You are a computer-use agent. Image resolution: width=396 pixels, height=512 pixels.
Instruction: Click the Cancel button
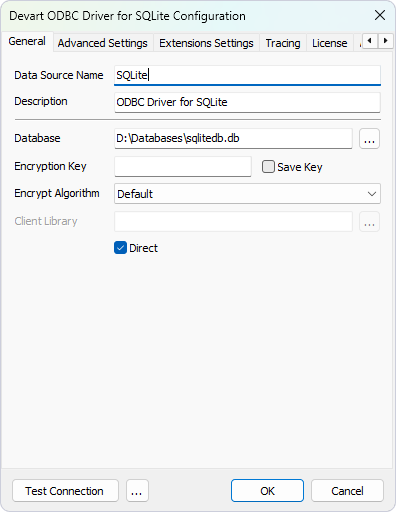pos(347,491)
